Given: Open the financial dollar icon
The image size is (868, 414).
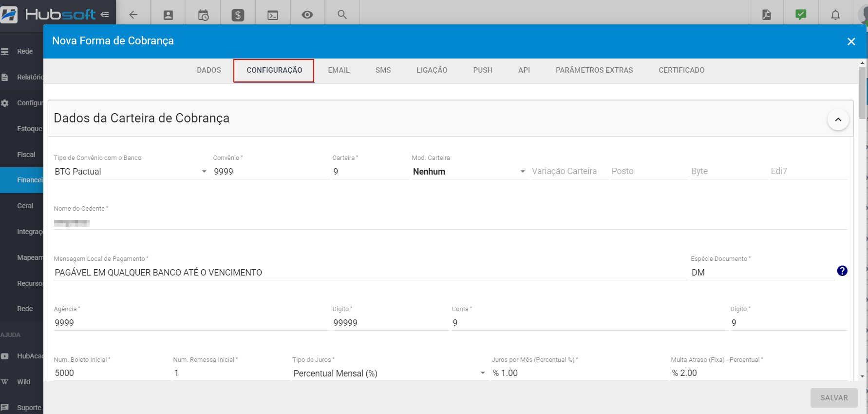Looking at the screenshot, I should (x=238, y=15).
